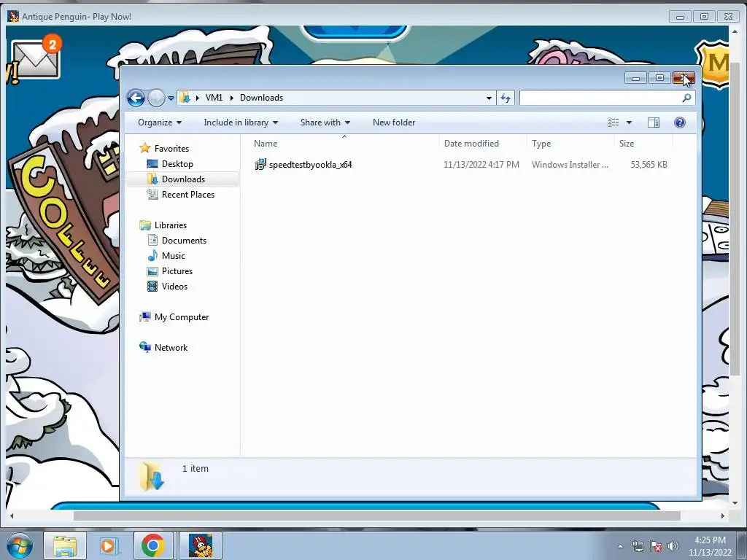
Task: Click the folder icon in address bar
Action: tap(185, 98)
